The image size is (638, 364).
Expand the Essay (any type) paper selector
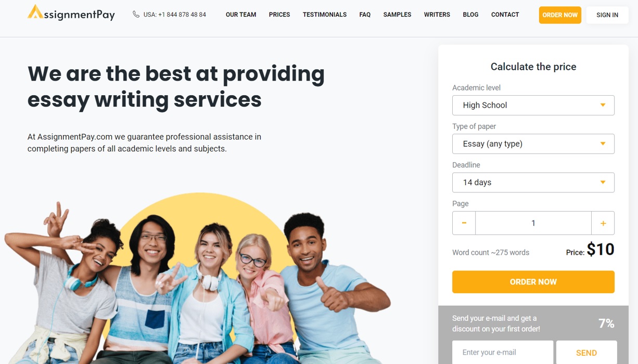point(533,144)
